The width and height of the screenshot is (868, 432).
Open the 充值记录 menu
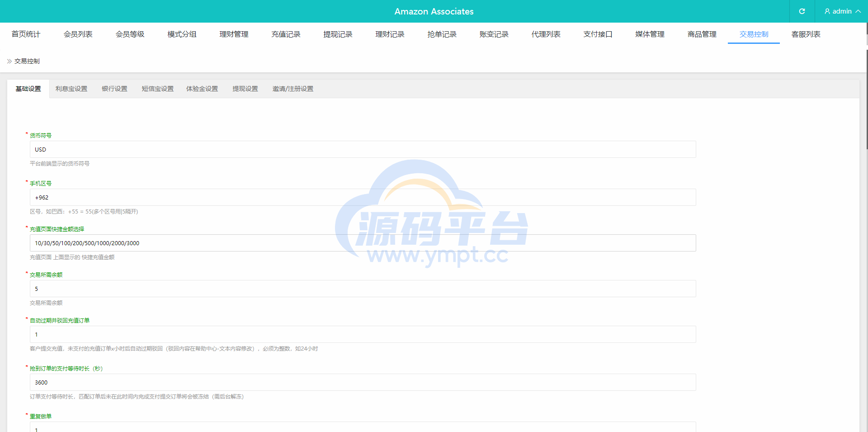click(286, 34)
